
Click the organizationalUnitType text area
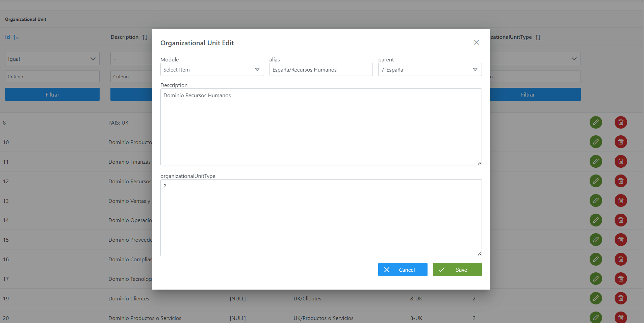[321, 217]
